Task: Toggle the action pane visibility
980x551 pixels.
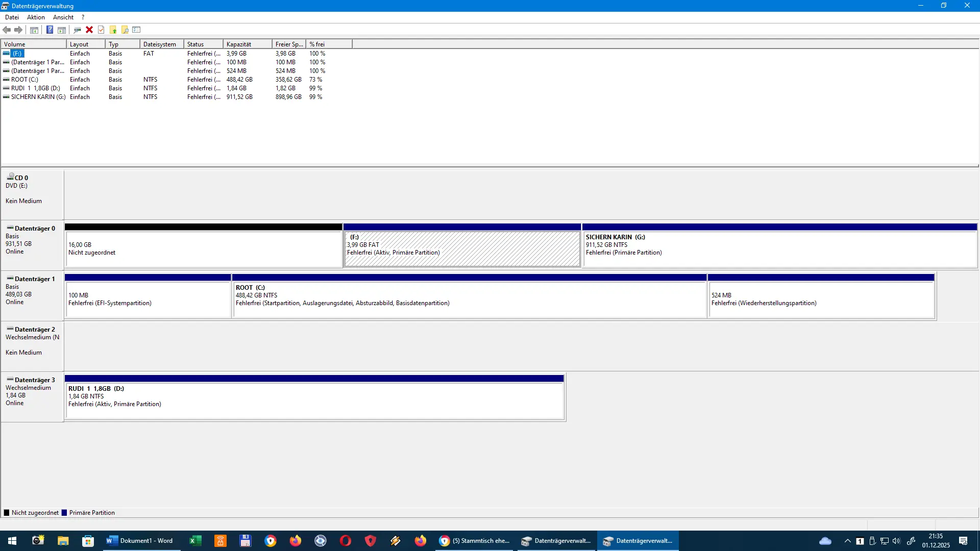Action: pyautogui.click(x=61, y=30)
